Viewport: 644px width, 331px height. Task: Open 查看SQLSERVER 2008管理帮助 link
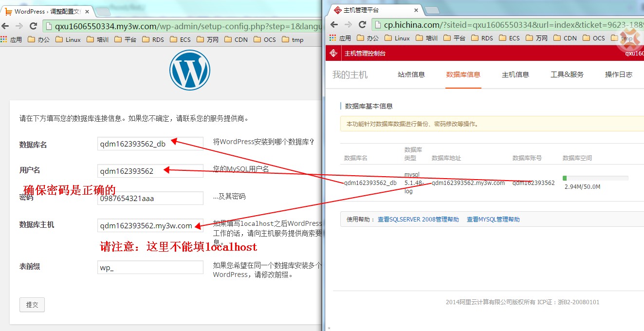pos(418,220)
